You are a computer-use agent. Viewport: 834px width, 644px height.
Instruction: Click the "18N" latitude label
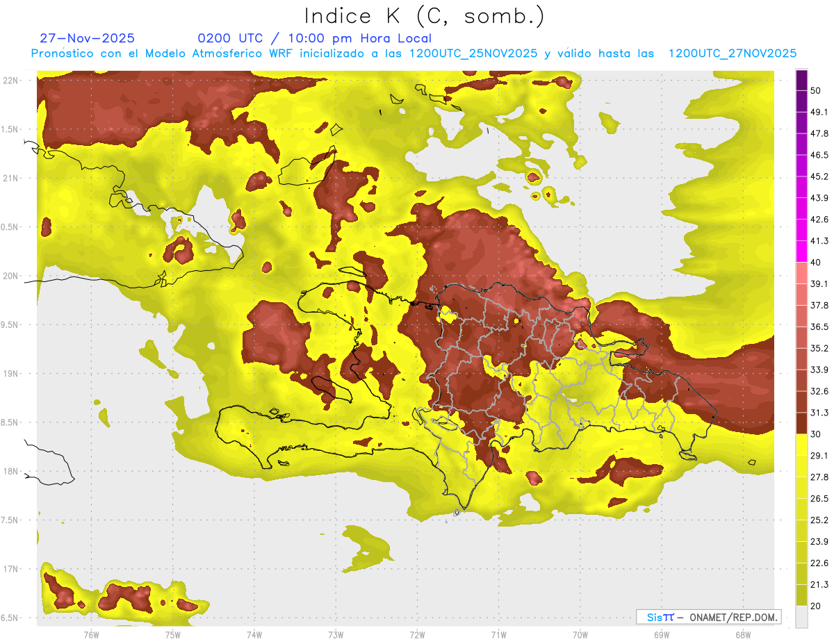click(10, 471)
